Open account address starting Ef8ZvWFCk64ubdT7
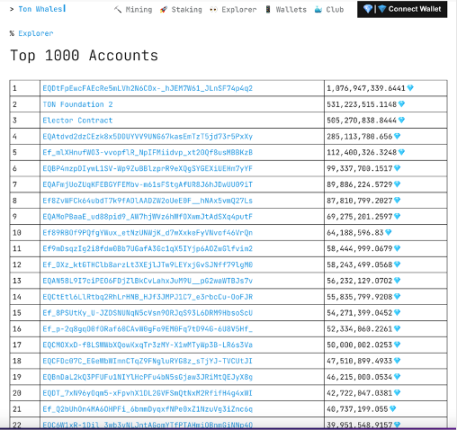 (x=147, y=200)
